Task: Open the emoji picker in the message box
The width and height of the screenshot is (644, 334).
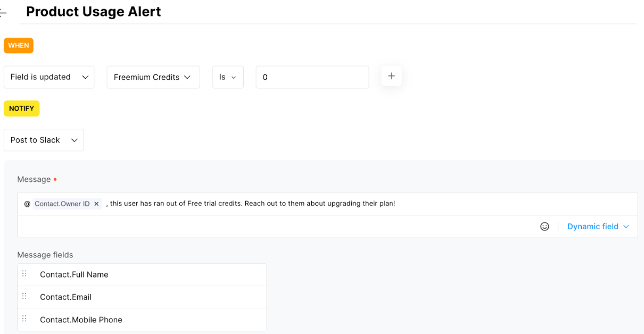Action: (544, 227)
